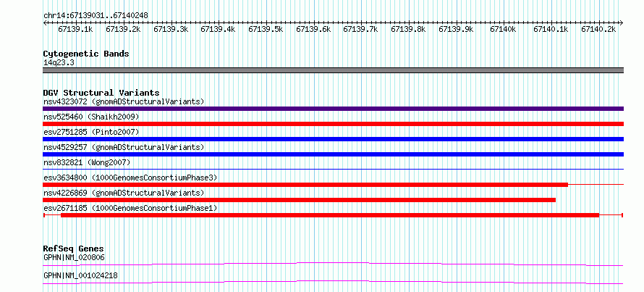Click the 67139.1k ruler tick label
The width and height of the screenshot is (644, 292).
coord(75,29)
